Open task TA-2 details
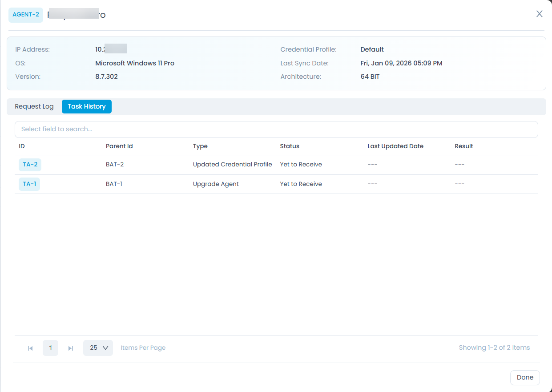The image size is (552, 392). [30, 165]
